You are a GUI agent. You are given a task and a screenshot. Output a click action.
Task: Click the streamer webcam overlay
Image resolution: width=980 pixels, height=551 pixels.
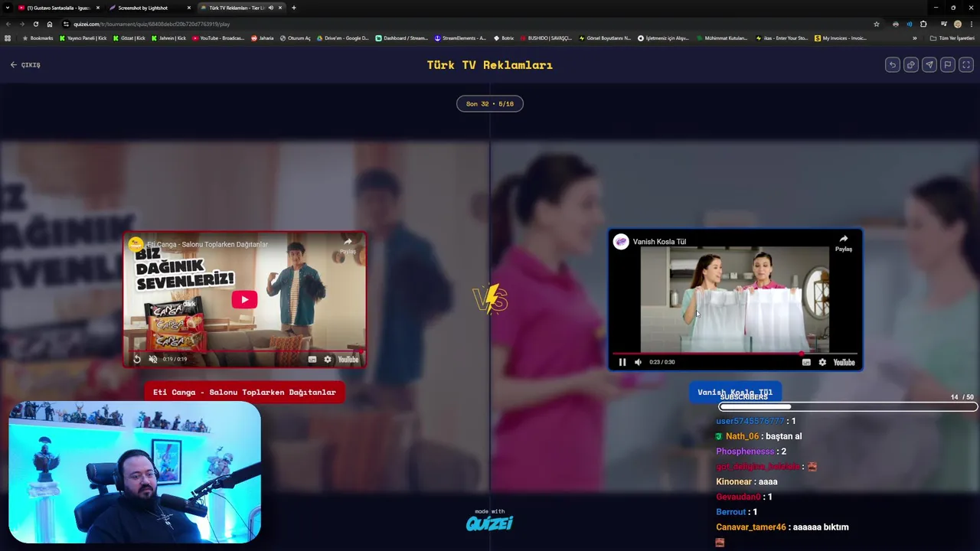(135, 472)
